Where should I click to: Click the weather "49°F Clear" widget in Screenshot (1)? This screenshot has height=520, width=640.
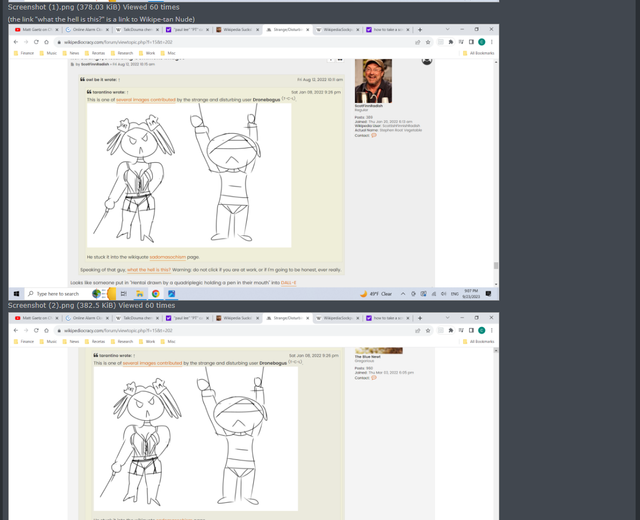click(x=376, y=294)
